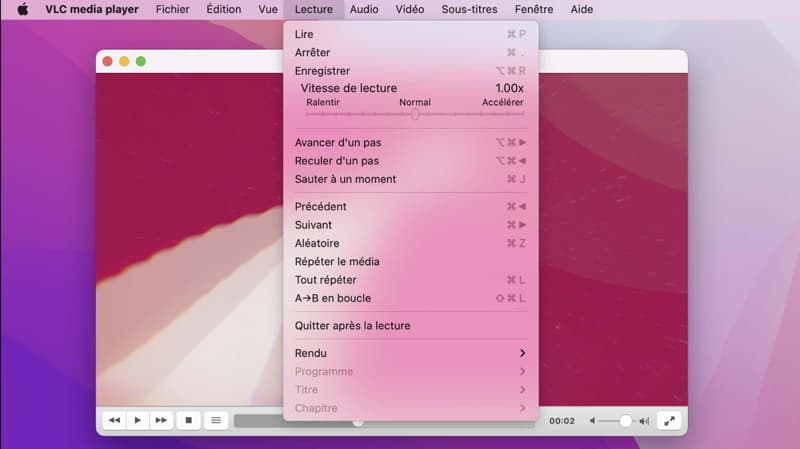Close the VLC window with red button
Image resolution: width=800 pixels, height=449 pixels.
108,61
